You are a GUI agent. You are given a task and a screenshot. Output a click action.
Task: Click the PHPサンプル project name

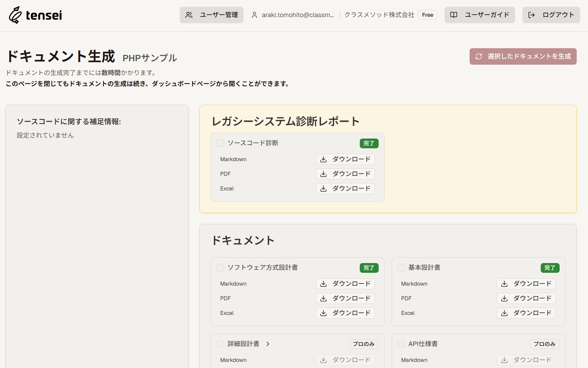tap(150, 58)
